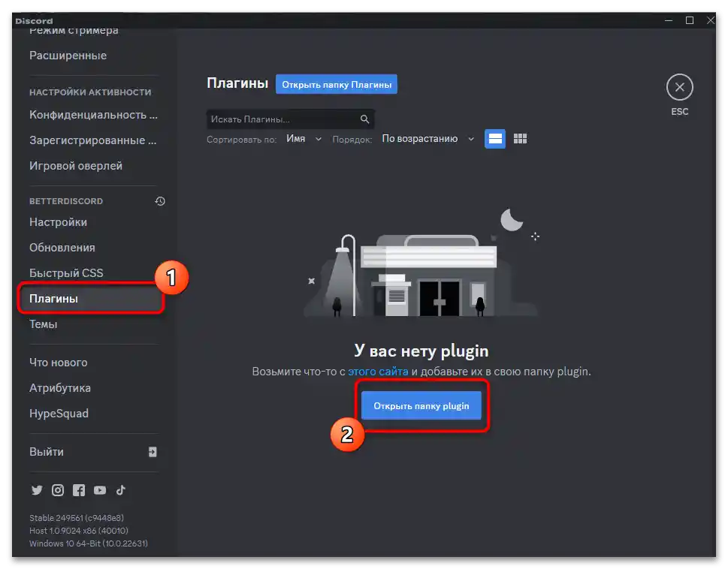Image resolution: width=728 pixels, height=569 pixels.
Task: Select the Плагины sidebar item
Action: tap(93, 299)
